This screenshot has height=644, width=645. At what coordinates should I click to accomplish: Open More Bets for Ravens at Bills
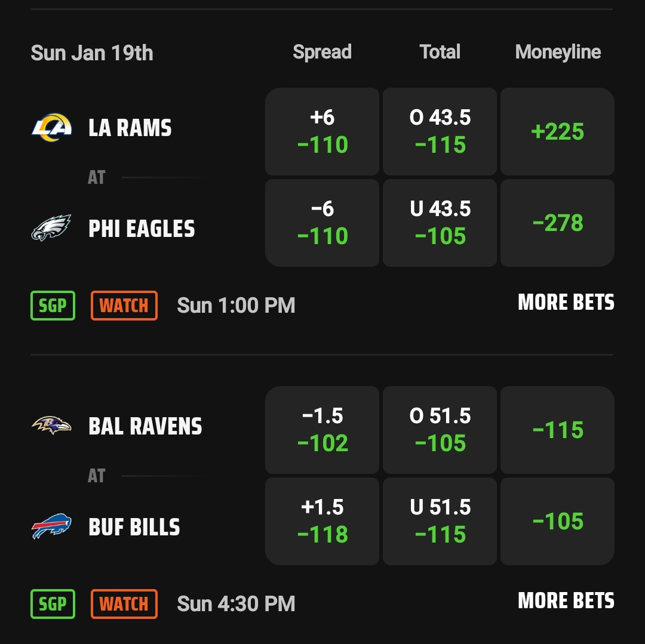[x=566, y=601]
